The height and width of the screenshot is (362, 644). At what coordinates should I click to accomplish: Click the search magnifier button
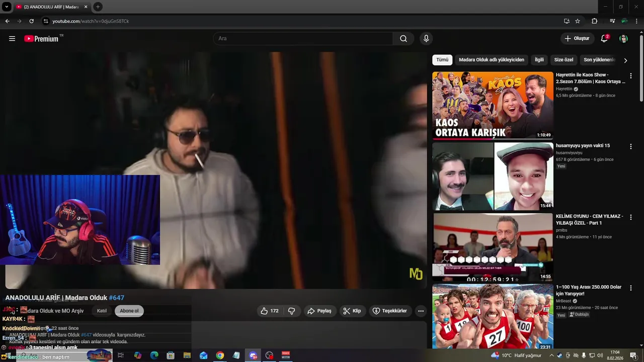coord(404,39)
